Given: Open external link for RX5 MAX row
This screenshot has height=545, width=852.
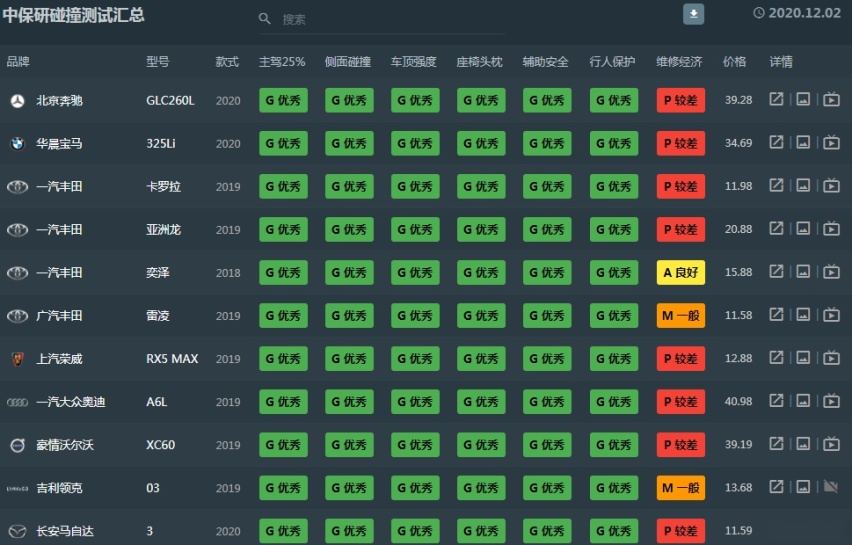Looking at the screenshot, I should (776, 358).
